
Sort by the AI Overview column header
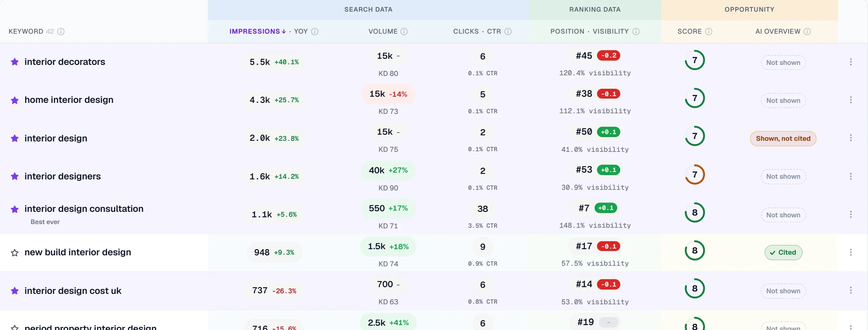point(778,32)
